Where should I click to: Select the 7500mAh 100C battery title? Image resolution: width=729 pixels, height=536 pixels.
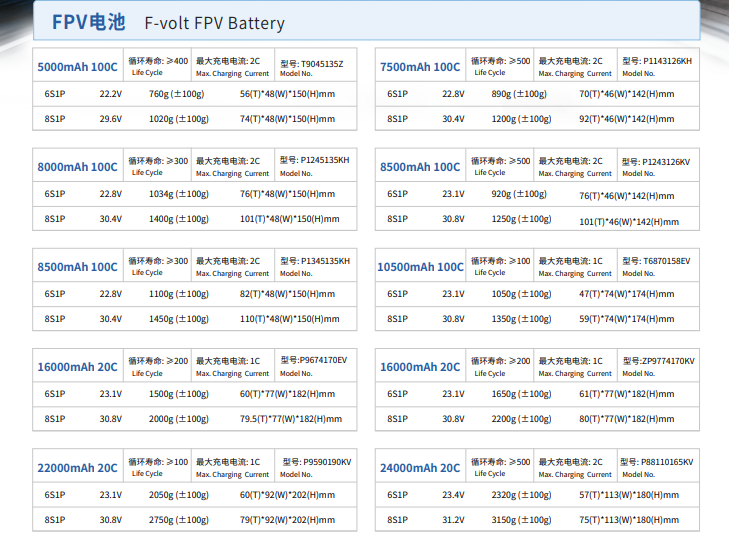coord(420,67)
